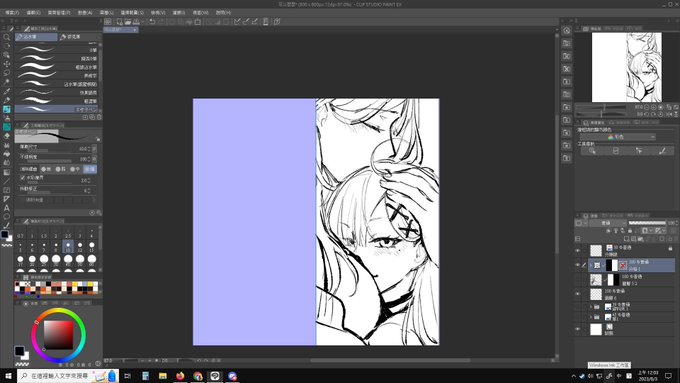Pick a color in the color wheel square

click(59, 334)
